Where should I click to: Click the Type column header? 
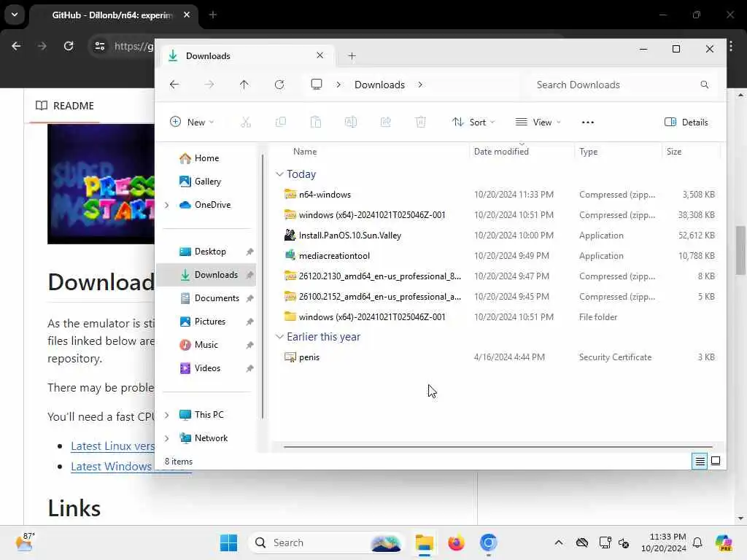[588, 152]
